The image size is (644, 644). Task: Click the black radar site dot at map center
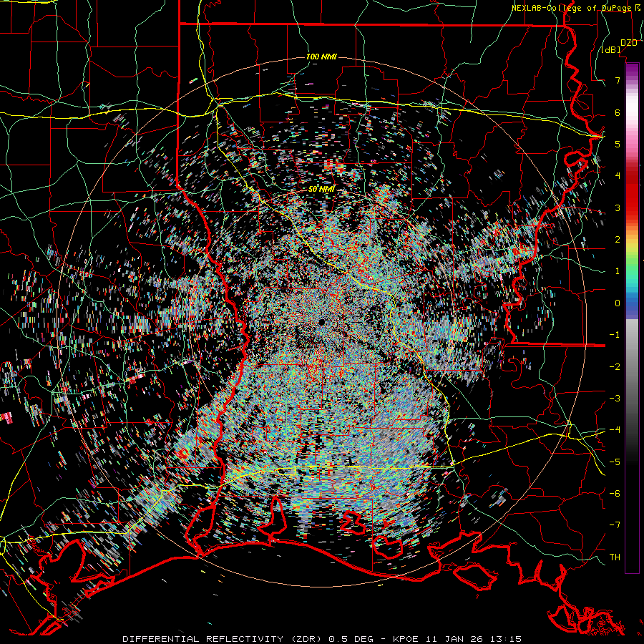pyautogui.click(x=322, y=321)
